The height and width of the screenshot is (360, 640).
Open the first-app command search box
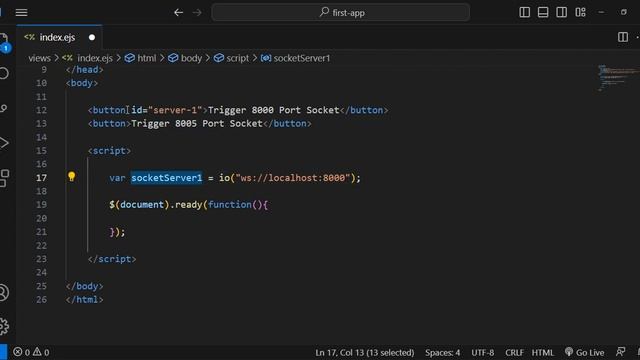(x=340, y=13)
